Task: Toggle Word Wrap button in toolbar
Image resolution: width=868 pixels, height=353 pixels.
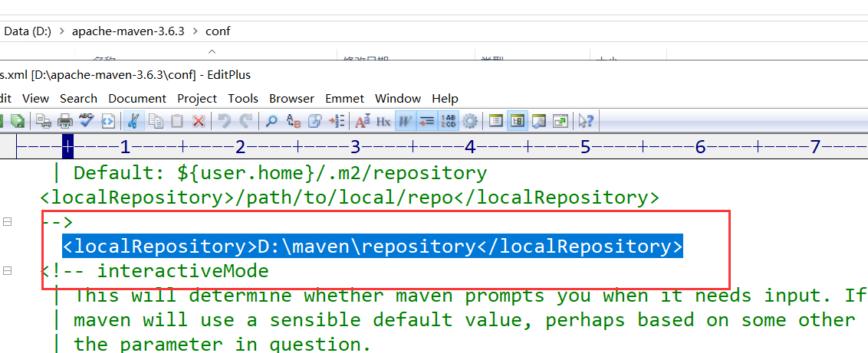Action: [x=406, y=121]
